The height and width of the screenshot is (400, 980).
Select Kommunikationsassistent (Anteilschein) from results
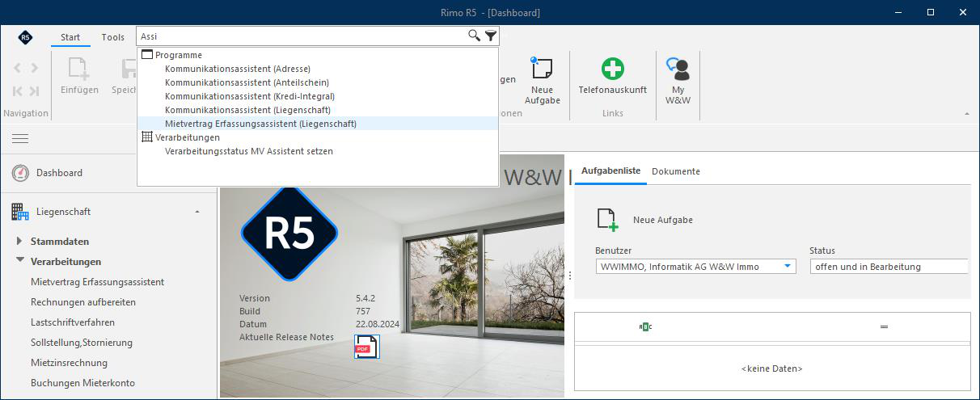[x=247, y=82]
